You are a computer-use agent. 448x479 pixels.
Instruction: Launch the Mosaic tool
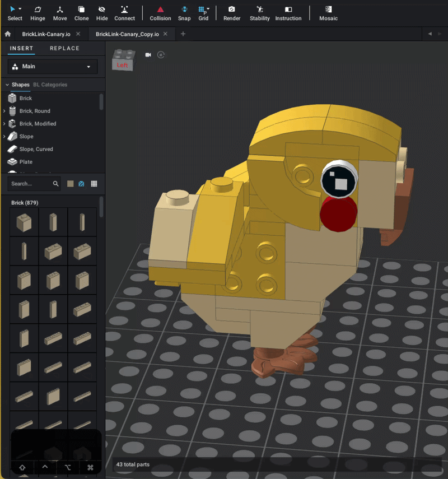tap(328, 13)
